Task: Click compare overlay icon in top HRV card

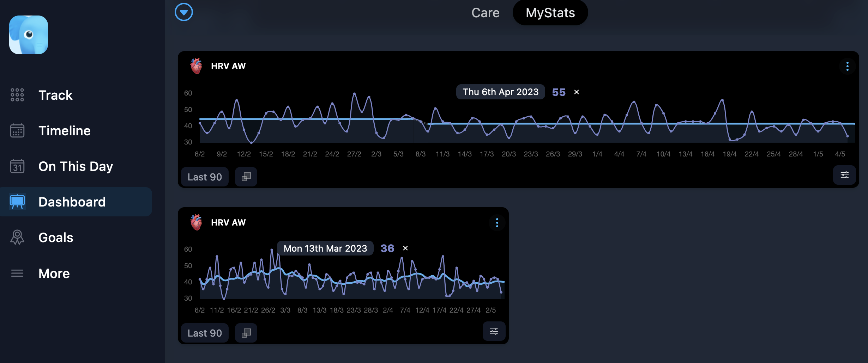Action: click(x=246, y=177)
